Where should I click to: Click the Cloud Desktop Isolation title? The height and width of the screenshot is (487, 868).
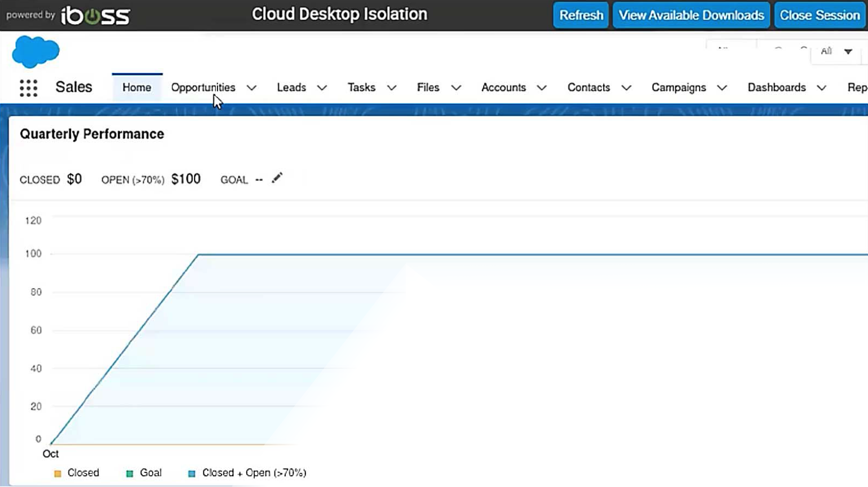[339, 14]
